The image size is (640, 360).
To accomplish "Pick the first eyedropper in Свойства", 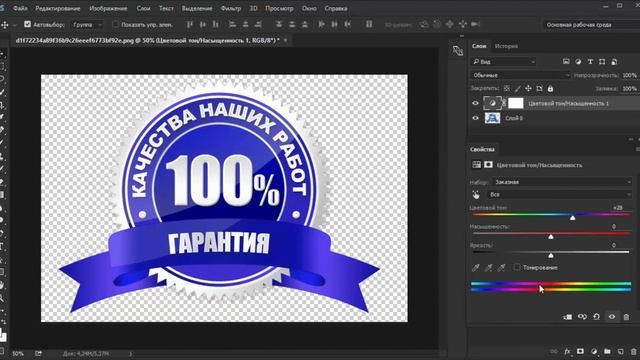I will point(476,268).
